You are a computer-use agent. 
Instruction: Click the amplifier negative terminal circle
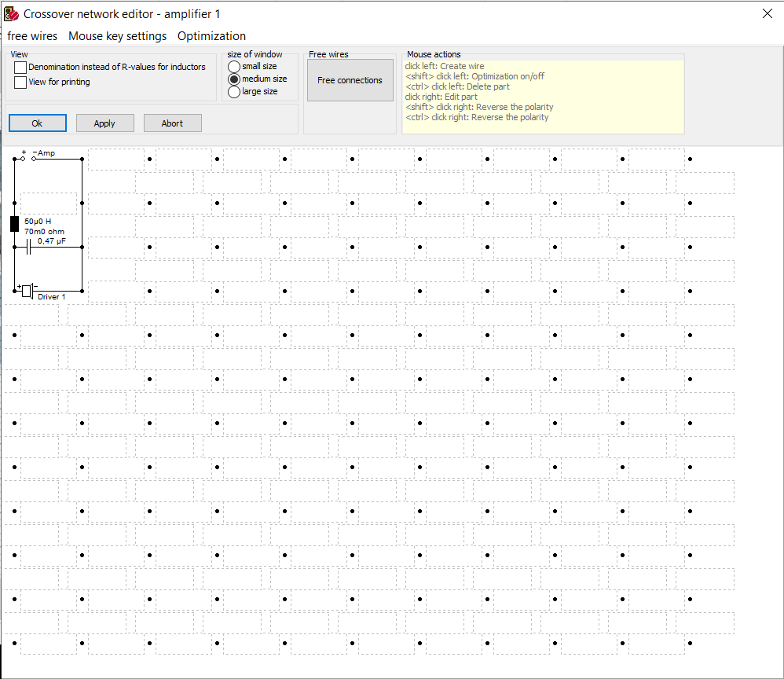(x=34, y=159)
